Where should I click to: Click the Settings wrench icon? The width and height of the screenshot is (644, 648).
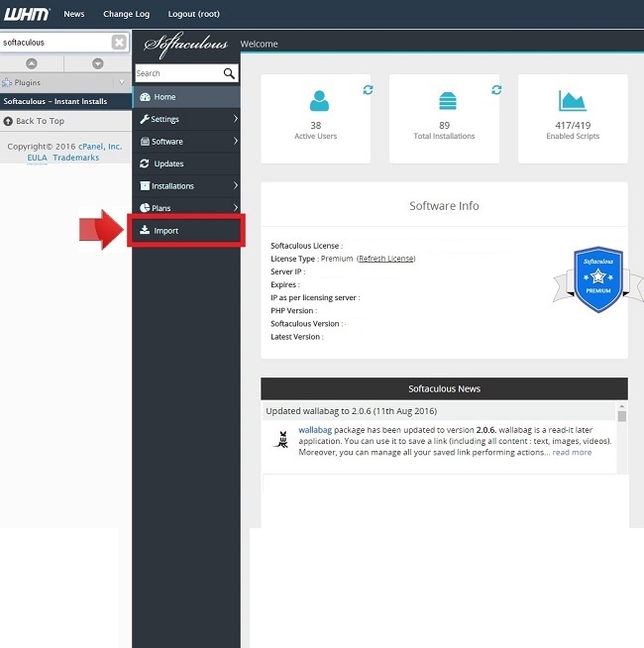click(145, 119)
